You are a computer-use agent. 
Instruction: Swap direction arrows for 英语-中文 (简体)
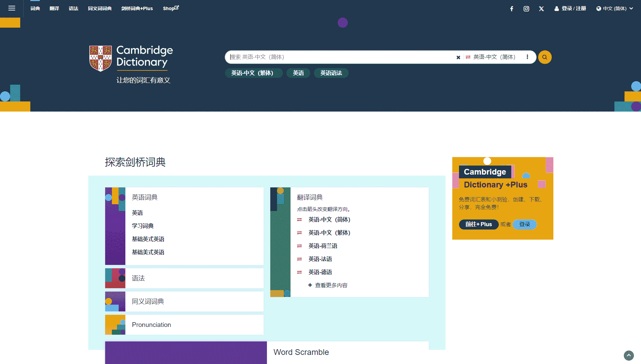pos(299,220)
